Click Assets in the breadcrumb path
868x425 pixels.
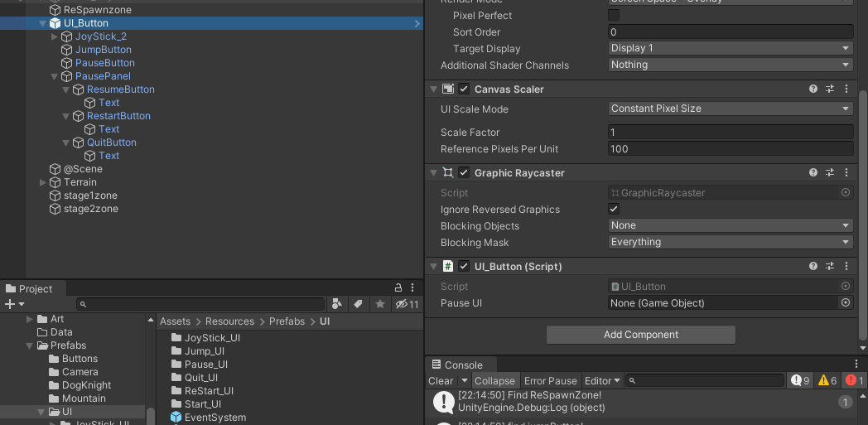coord(175,321)
